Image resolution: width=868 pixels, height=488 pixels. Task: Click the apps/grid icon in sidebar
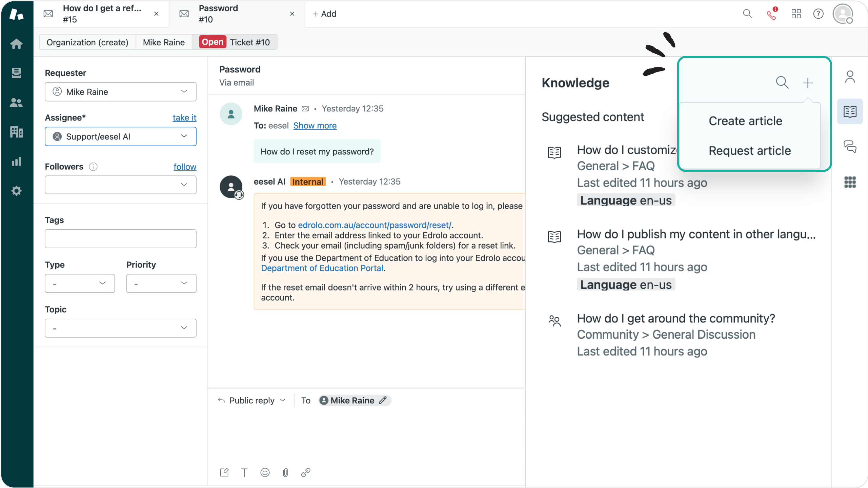(x=851, y=183)
